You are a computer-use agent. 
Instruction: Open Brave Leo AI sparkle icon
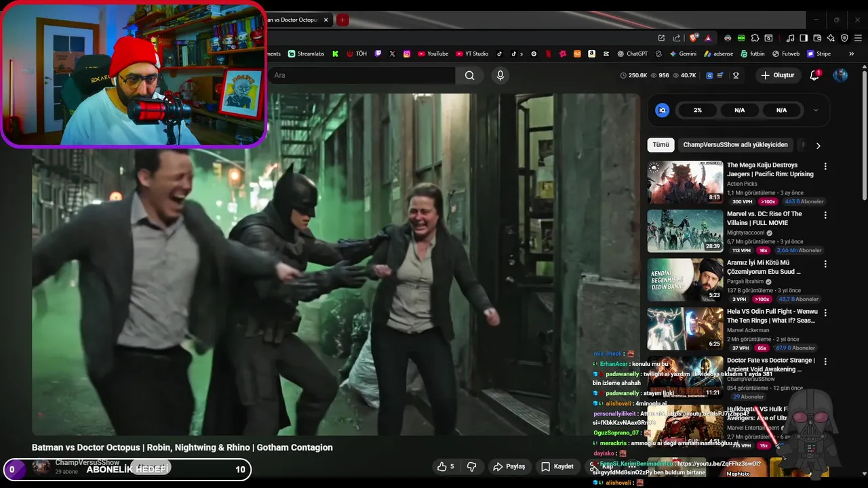(831, 38)
